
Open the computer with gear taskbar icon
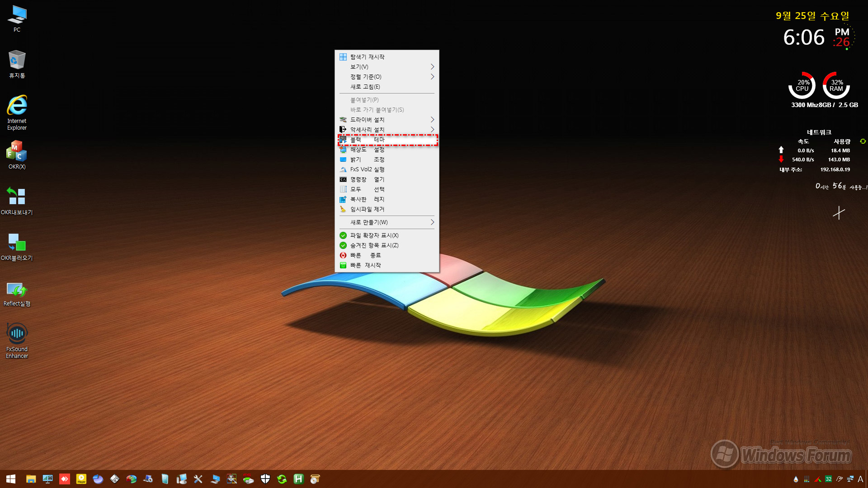[148, 479]
